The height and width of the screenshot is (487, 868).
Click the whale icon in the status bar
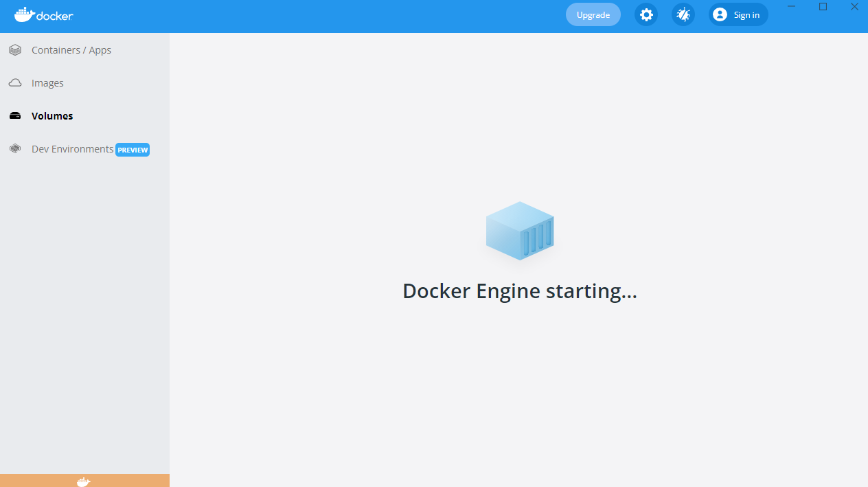84,481
